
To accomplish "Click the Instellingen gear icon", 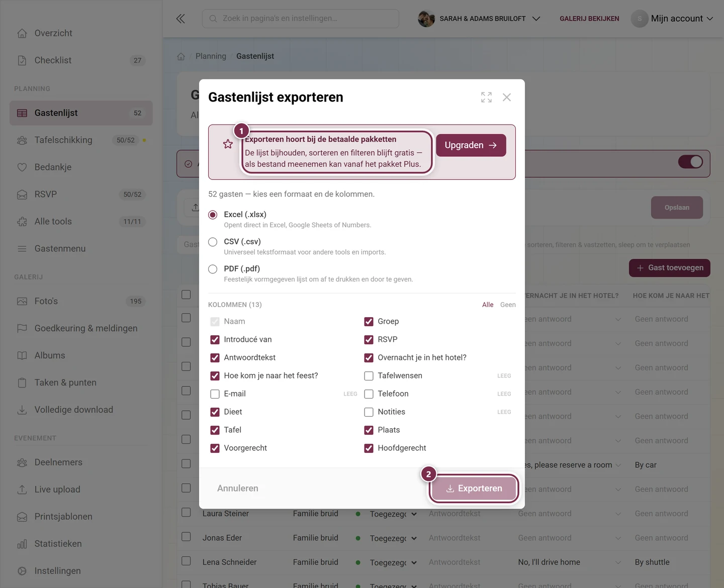I will (22, 571).
